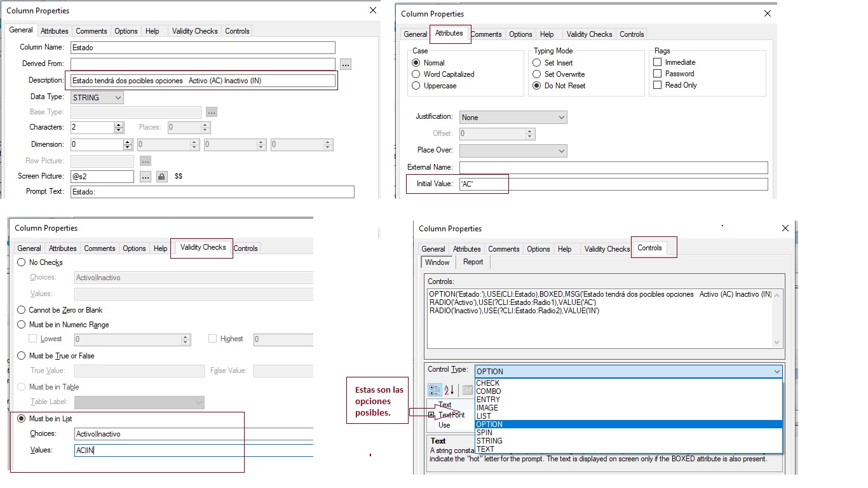Switch property grid to categorized view
Screen dimensions: 868x488
click(x=435, y=390)
